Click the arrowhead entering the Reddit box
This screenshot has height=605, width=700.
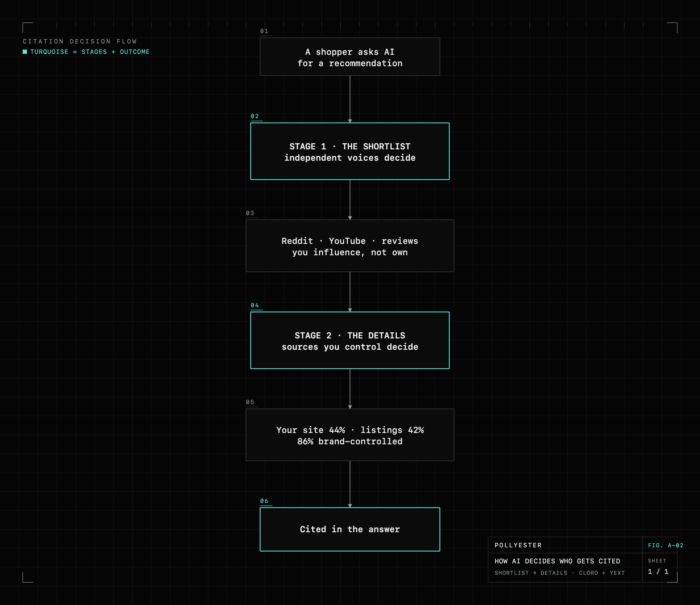[350, 218]
